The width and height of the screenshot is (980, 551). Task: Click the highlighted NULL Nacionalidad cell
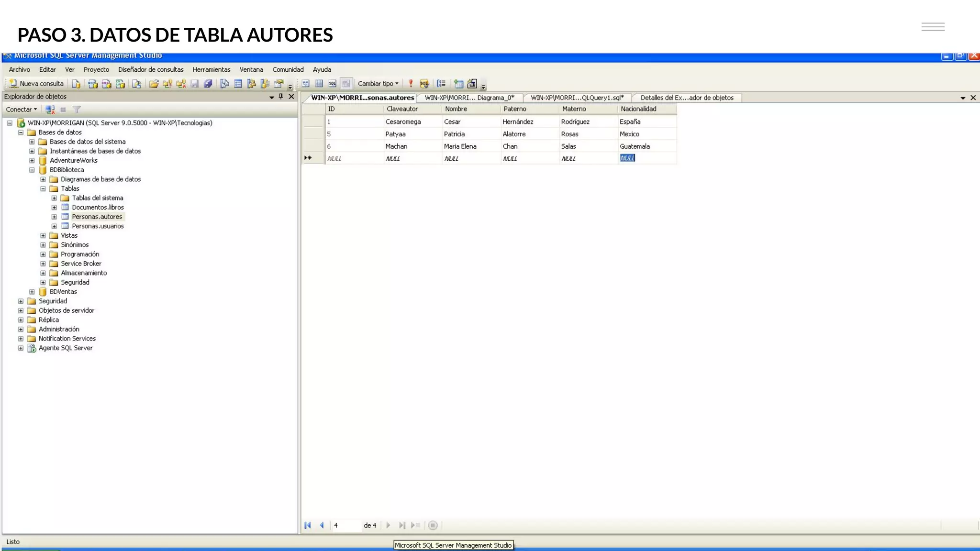tap(647, 158)
